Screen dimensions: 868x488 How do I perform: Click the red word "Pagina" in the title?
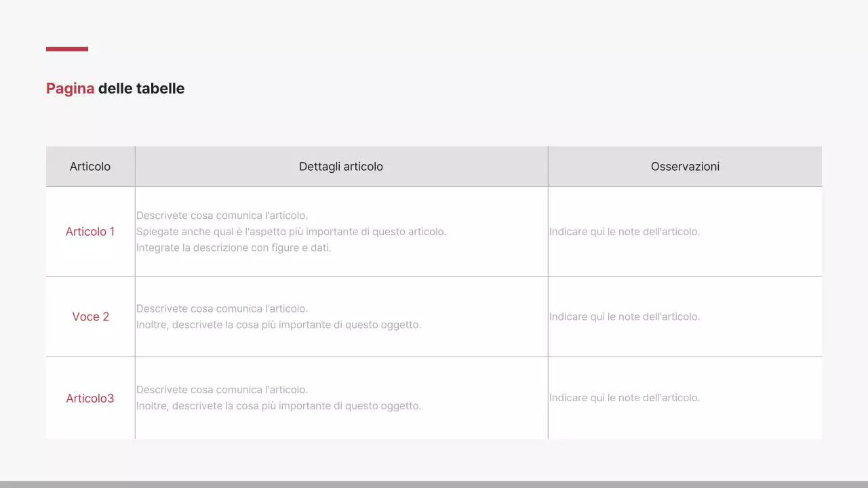[x=70, y=88]
